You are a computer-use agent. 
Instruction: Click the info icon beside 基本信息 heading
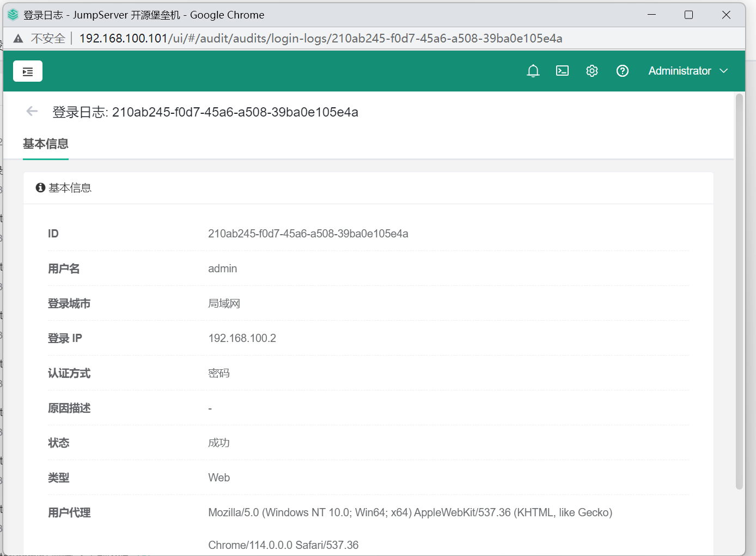[x=40, y=187]
